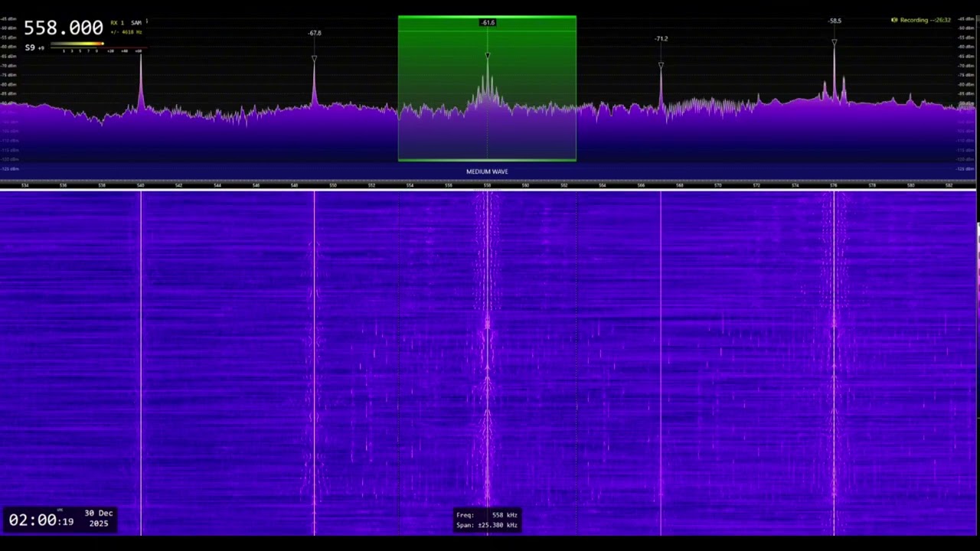Select the -61.6 peak marker label

tap(488, 22)
